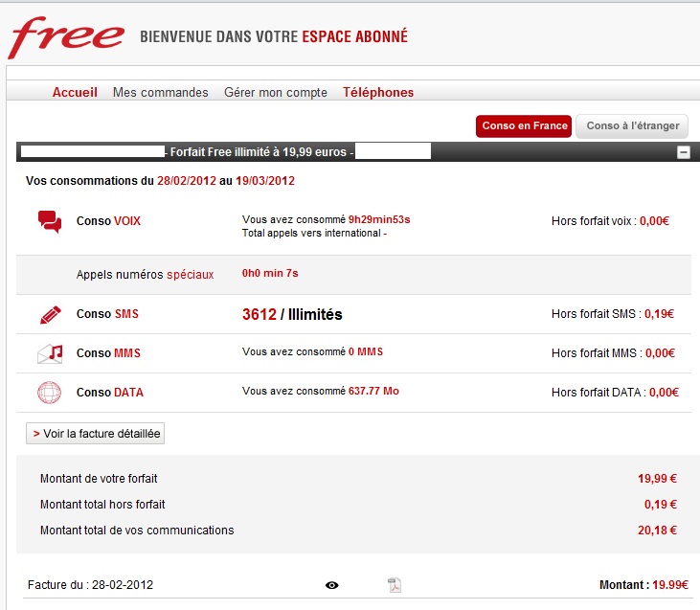Click the Conso VOIX label
This screenshot has width=700, height=610.
[108, 221]
